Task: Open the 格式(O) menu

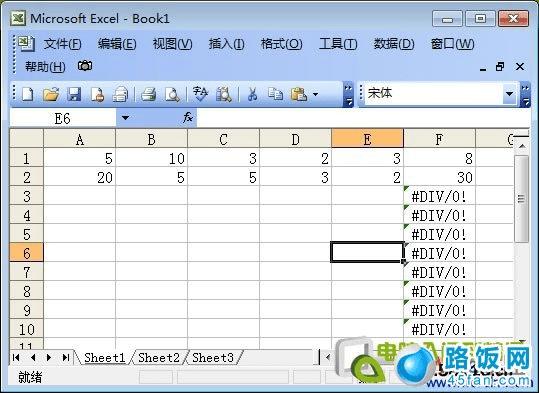Action: [281, 44]
